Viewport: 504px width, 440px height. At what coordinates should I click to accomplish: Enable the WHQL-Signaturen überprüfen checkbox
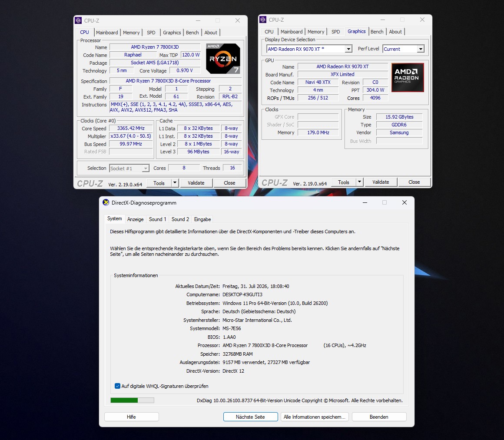[117, 386]
